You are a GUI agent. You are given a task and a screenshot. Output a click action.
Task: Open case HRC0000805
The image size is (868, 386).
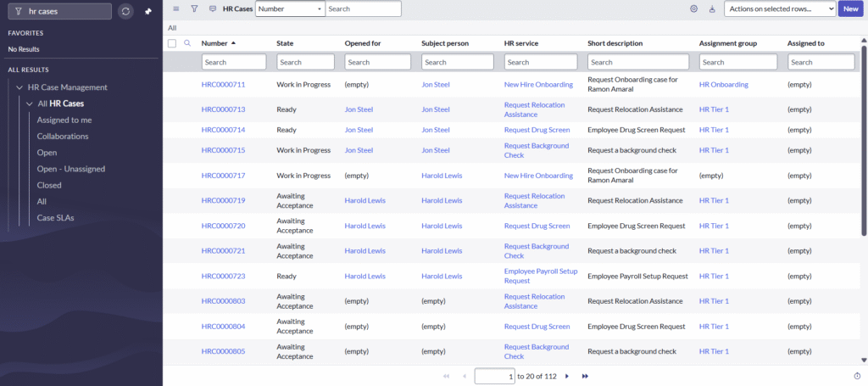[x=223, y=352]
